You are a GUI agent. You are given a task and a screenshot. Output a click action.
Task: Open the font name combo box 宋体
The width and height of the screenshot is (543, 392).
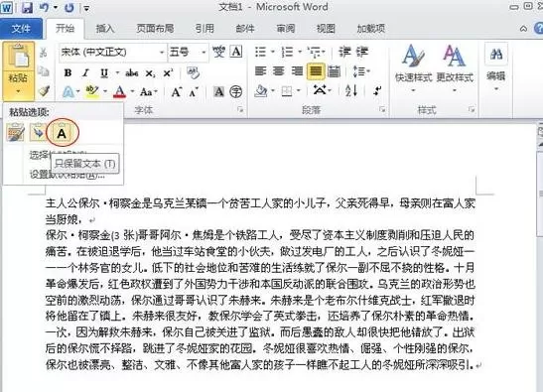tap(112, 53)
